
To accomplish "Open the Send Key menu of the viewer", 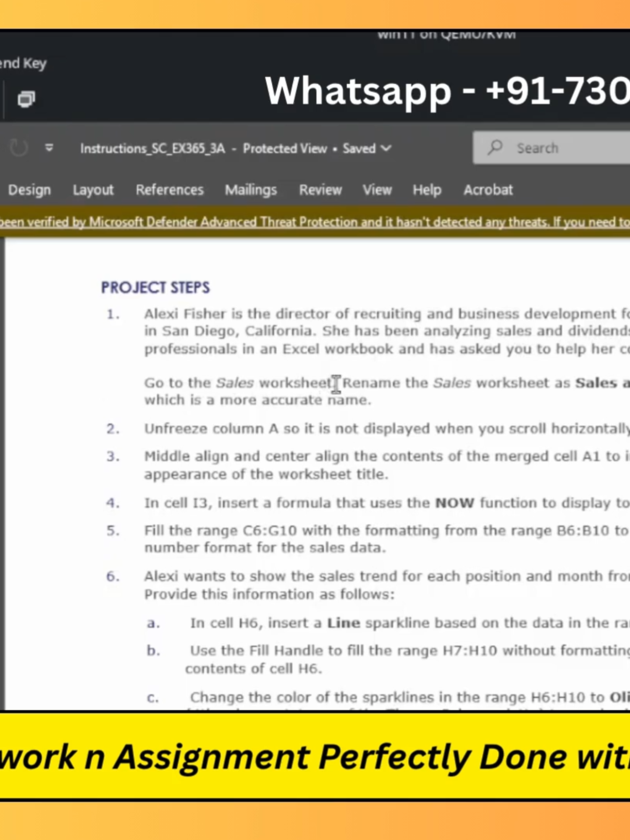I will click(x=23, y=63).
